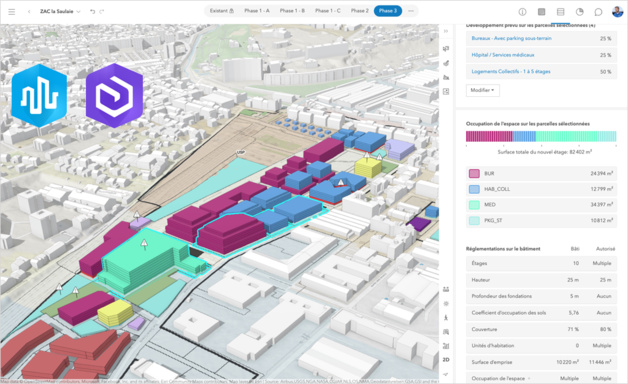
Task: Click the Réglementations sur le bâtiment heading
Action: (503, 249)
